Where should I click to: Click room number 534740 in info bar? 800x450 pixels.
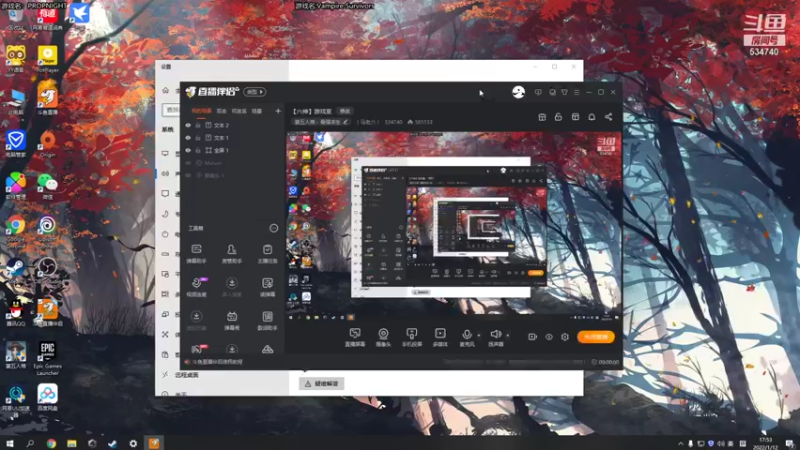(x=393, y=122)
